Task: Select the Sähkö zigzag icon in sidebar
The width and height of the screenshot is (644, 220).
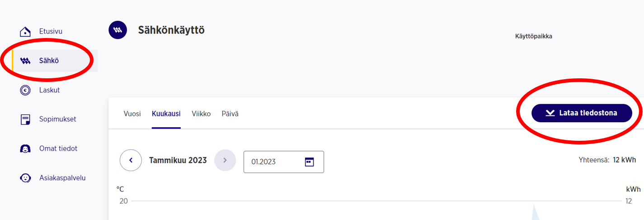Action: 25,61
